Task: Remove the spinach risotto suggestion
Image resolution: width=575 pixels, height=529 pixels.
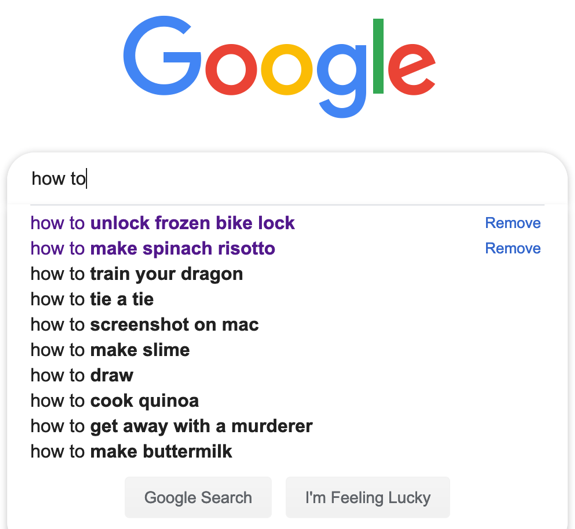Action: pyautogui.click(x=513, y=248)
